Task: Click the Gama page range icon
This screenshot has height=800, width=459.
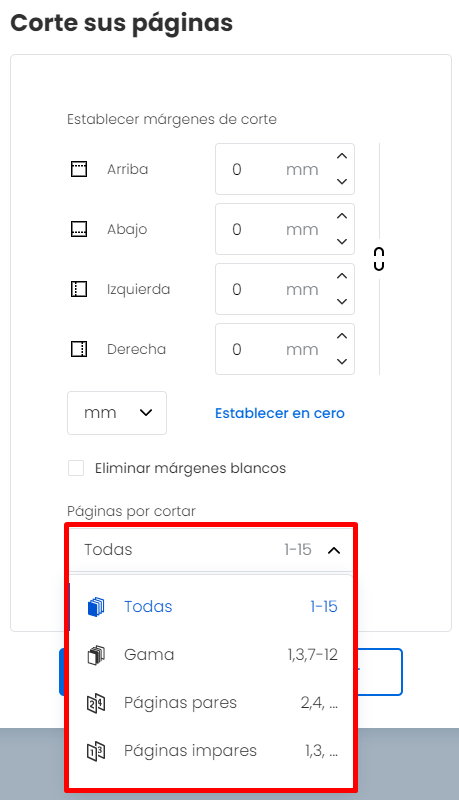Action: coord(96,655)
